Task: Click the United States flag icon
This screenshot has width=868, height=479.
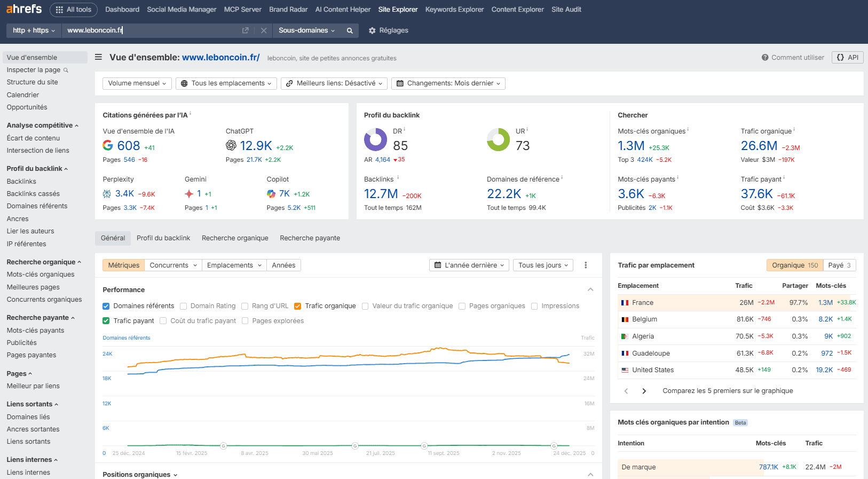Action: pos(625,370)
